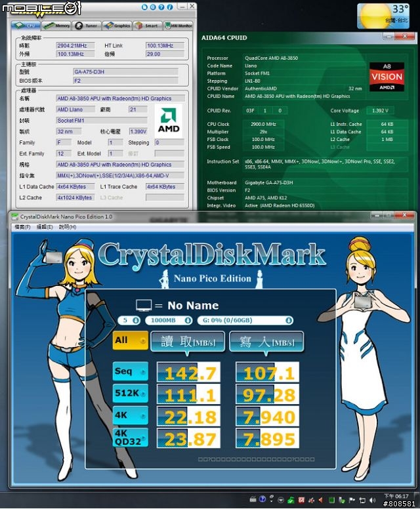Click the BIOS version field F2 in EasyTune

click(x=126, y=81)
